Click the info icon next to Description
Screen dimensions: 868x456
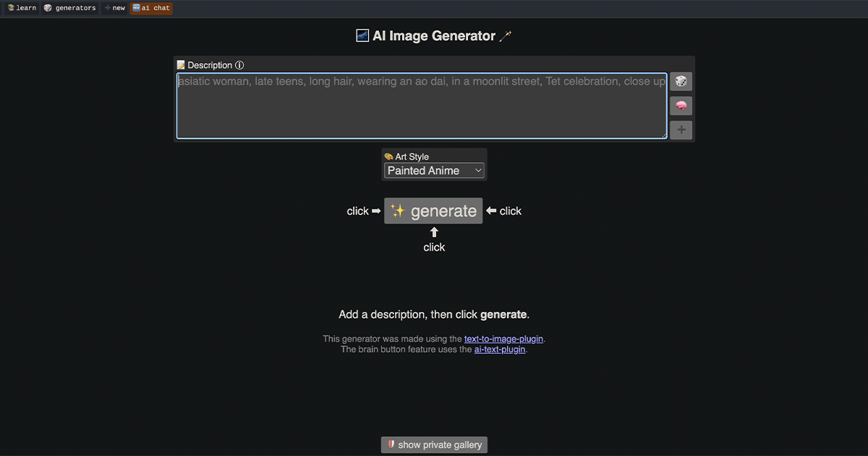pyautogui.click(x=239, y=65)
